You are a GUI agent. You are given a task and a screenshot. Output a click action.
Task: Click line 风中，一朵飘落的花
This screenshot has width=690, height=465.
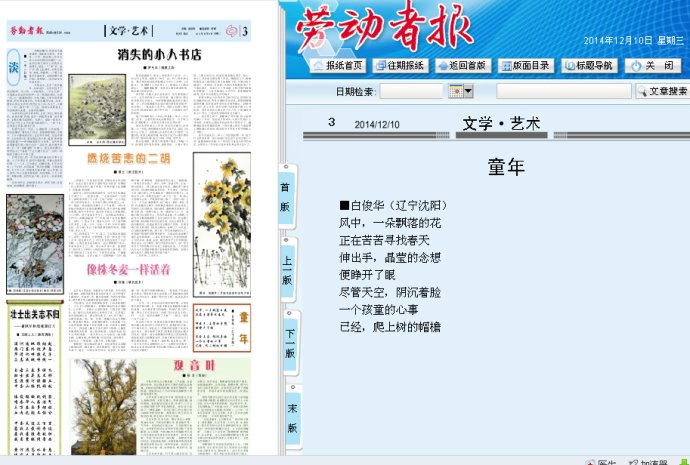(x=390, y=223)
